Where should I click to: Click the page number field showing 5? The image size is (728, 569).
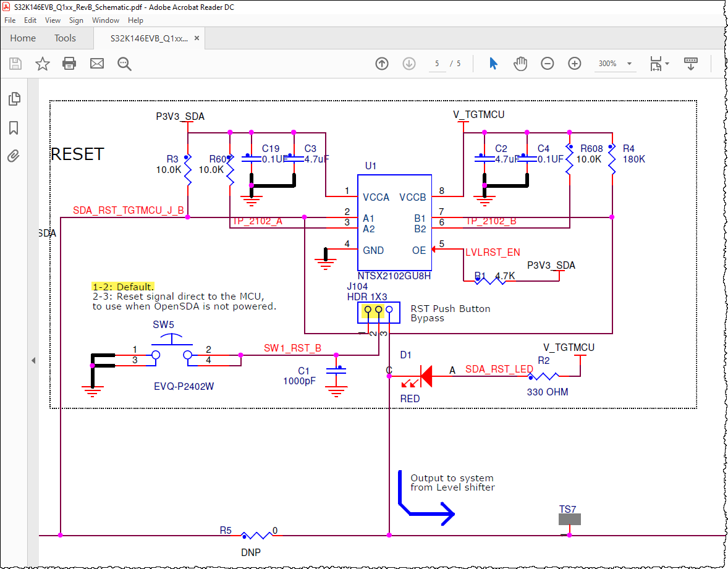pyautogui.click(x=436, y=63)
